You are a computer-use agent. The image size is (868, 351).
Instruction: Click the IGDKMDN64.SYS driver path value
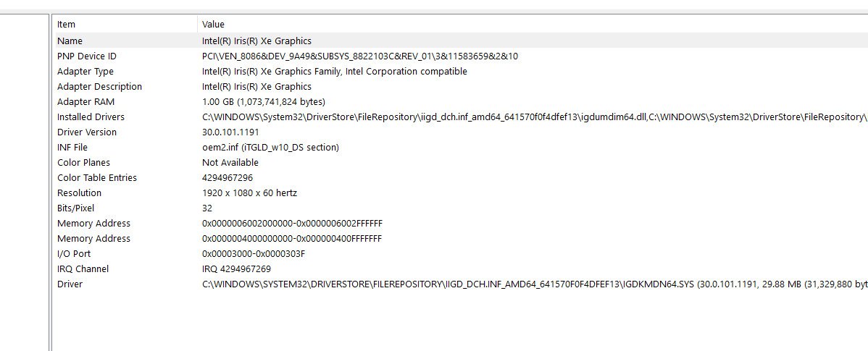(x=535, y=284)
